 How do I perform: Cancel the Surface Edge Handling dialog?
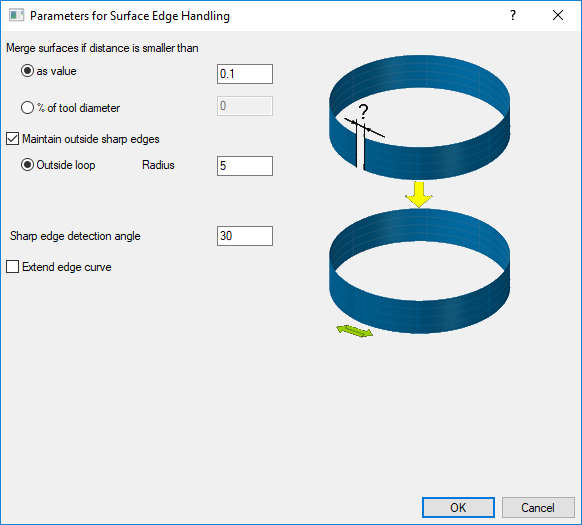(x=538, y=508)
